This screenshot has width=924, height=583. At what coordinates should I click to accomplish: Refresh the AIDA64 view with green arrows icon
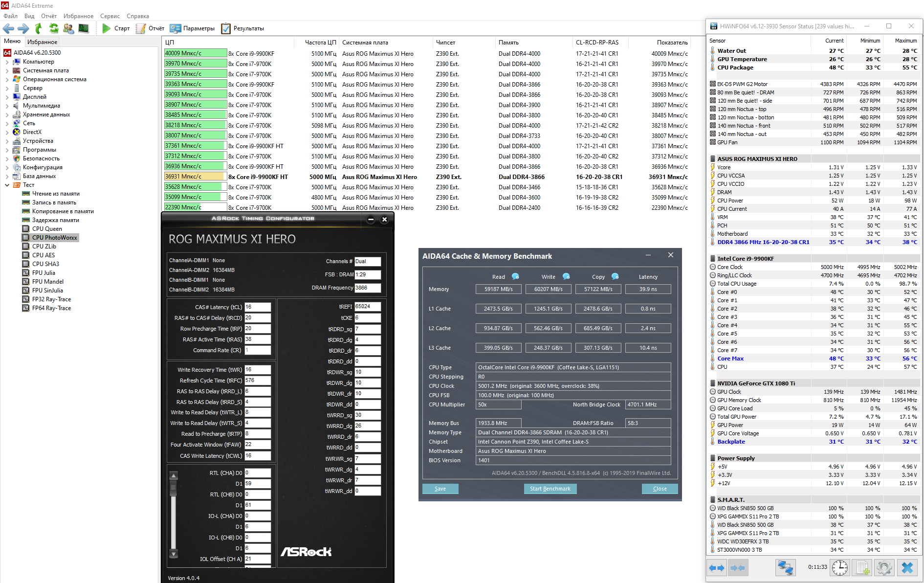(54, 28)
